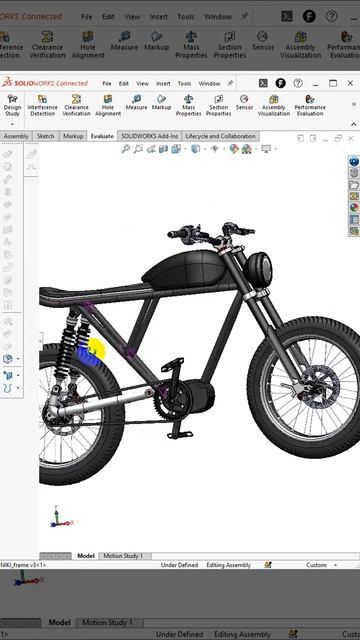Image resolution: width=360 pixels, height=640 pixels.
Task: Expand Hide/Show Items dropdown arrow
Action: point(223,149)
